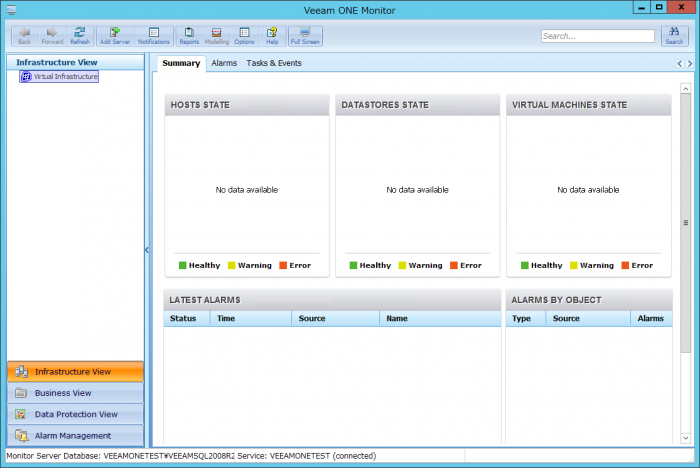This screenshot has width=700, height=468.
Task: Click the Back toolbar icon
Action: 25,36
